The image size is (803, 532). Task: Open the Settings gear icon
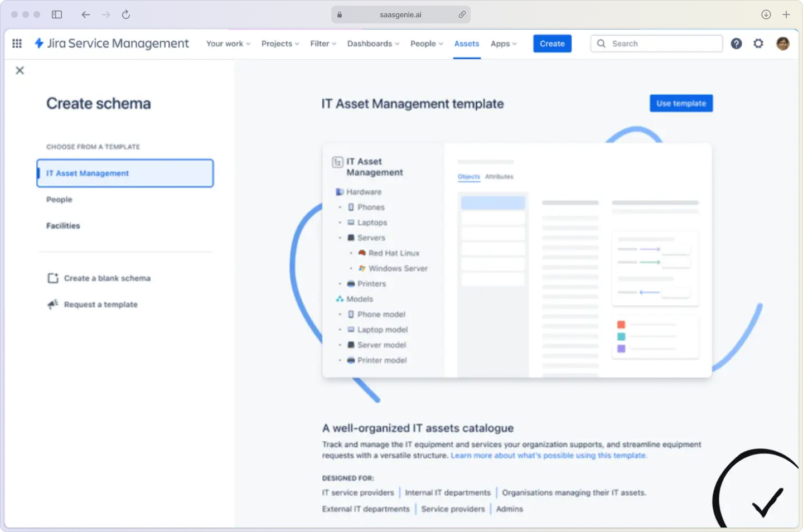pyautogui.click(x=758, y=43)
